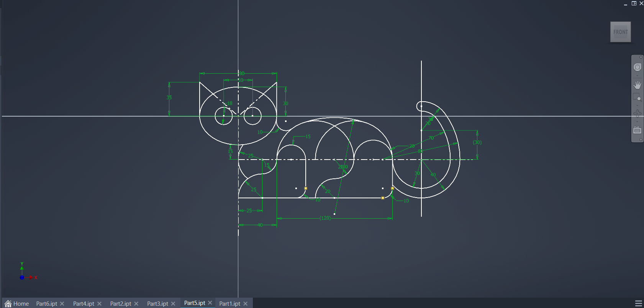Close the Part2.ipt tab
The image size is (644, 308).
point(136,303)
